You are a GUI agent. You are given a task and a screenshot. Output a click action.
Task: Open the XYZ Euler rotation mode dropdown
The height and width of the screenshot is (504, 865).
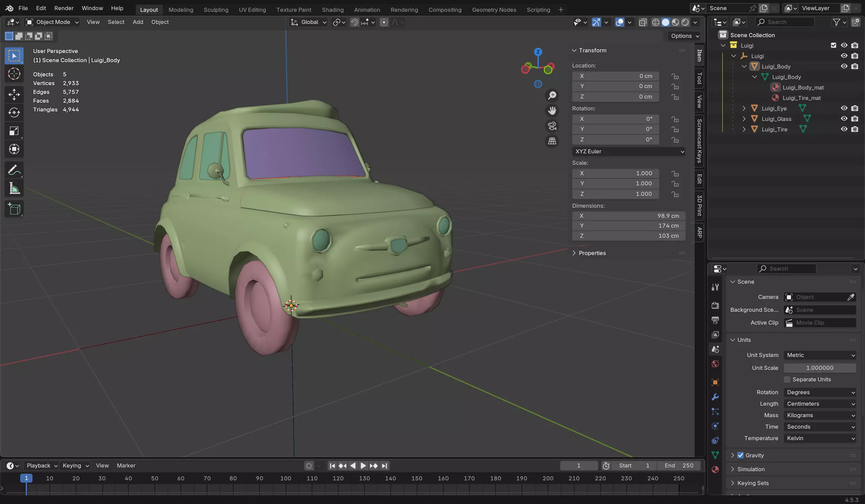(x=628, y=151)
